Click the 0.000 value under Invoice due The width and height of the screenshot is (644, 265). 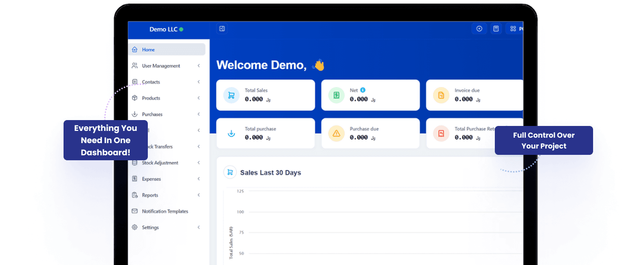tap(463, 99)
